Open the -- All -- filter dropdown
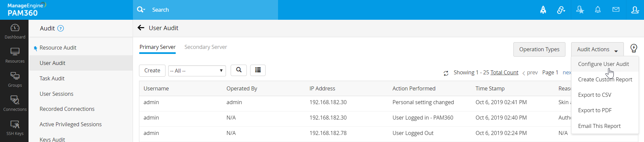The height and width of the screenshot is (142, 644). click(x=197, y=71)
